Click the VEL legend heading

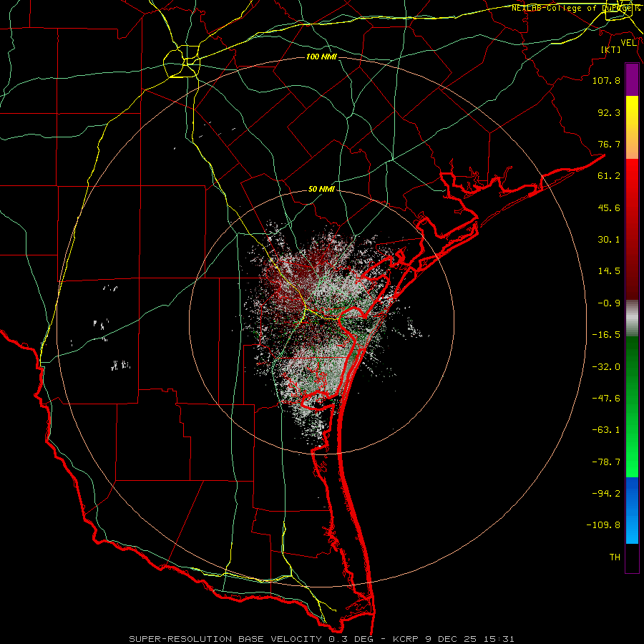point(628,43)
